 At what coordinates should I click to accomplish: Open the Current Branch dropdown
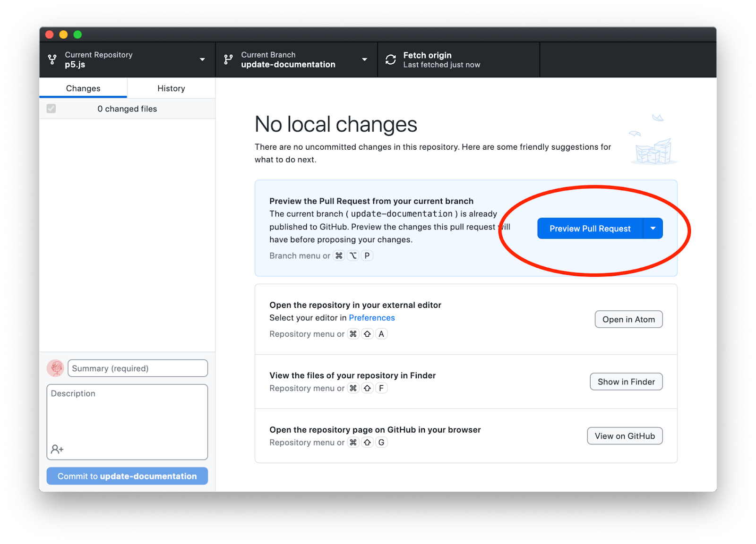(364, 59)
